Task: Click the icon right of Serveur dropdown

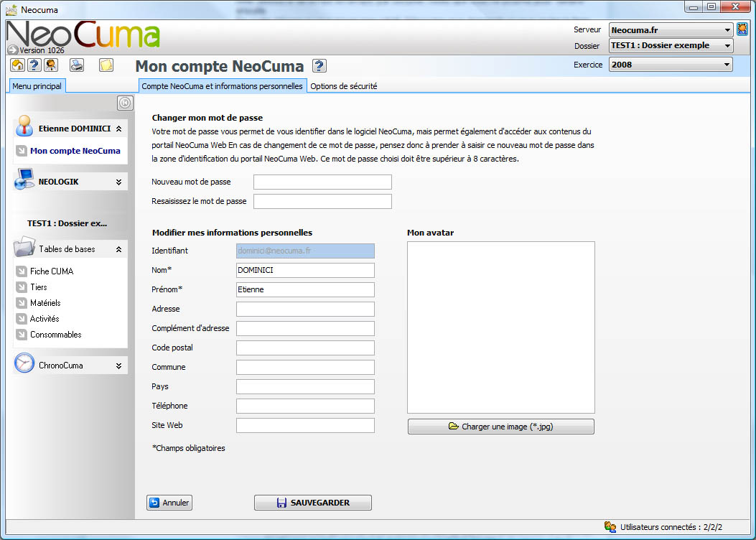Action: 742,29
